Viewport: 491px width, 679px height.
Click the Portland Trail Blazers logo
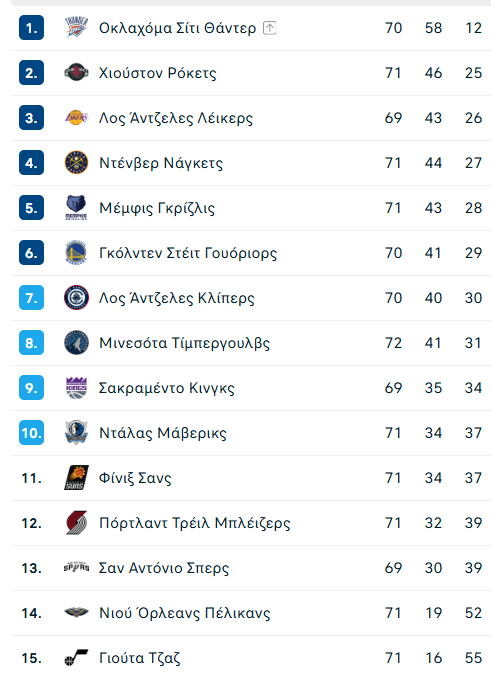pos(76,523)
